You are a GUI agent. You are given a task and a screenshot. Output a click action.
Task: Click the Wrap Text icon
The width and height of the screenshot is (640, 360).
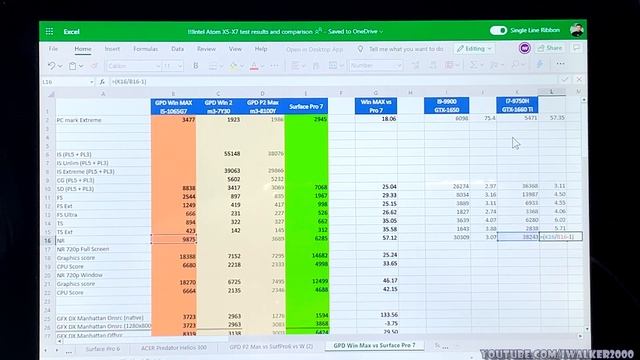click(316, 65)
